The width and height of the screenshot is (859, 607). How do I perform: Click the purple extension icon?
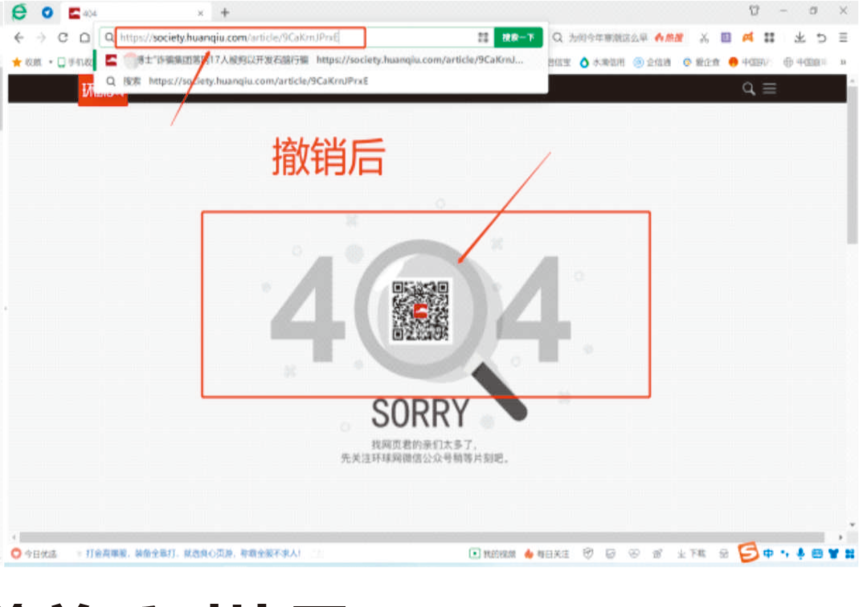click(726, 37)
